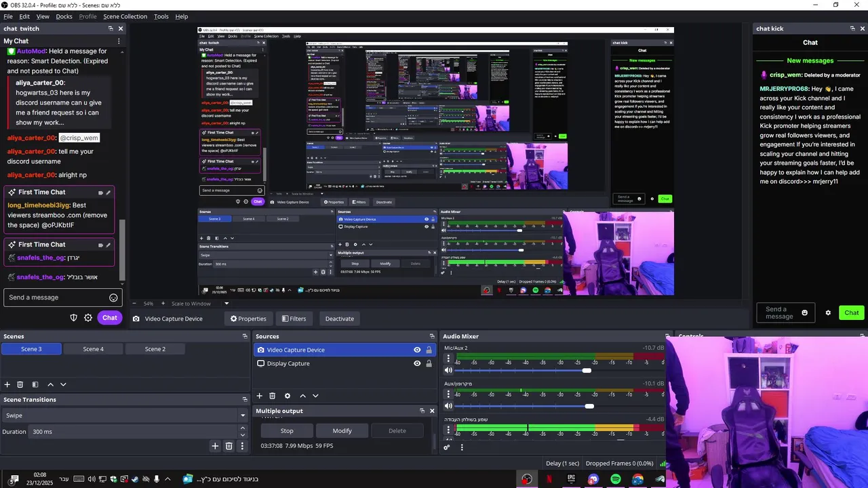Float the Scene Transitions dock panel
Viewport: 868px width, 488px height.
click(245, 399)
